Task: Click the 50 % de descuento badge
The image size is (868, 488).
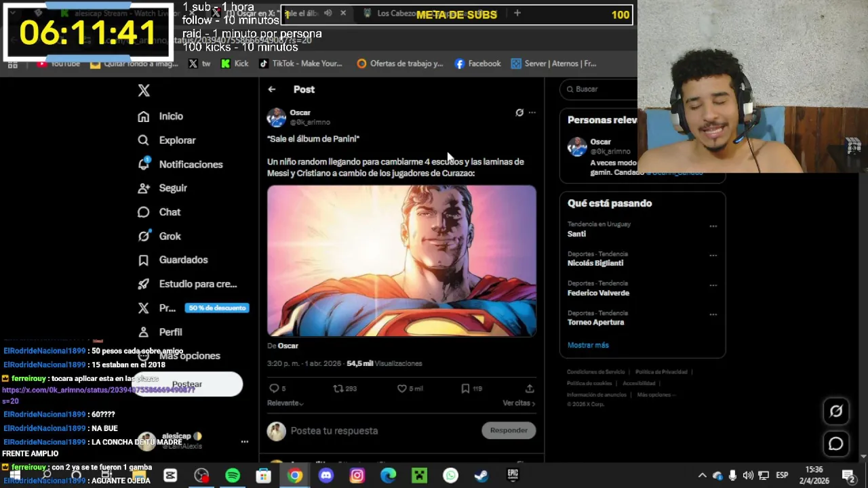Action: [x=217, y=308]
